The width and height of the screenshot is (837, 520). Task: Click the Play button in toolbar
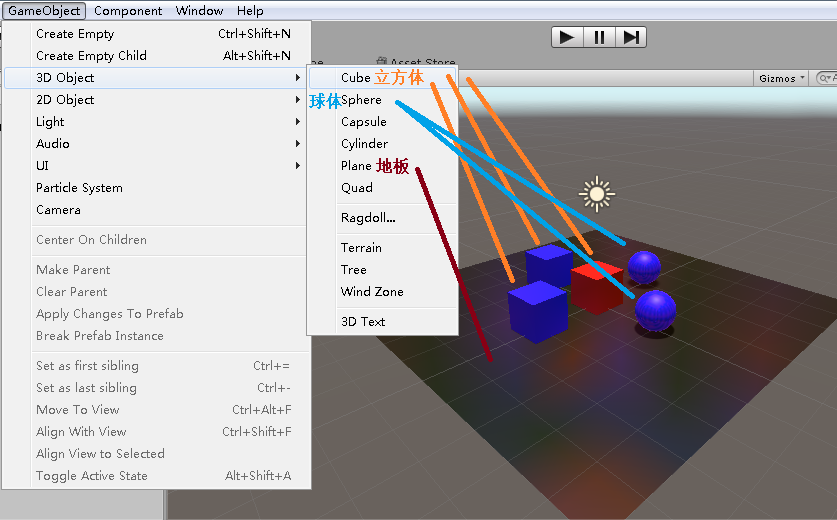click(567, 37)
